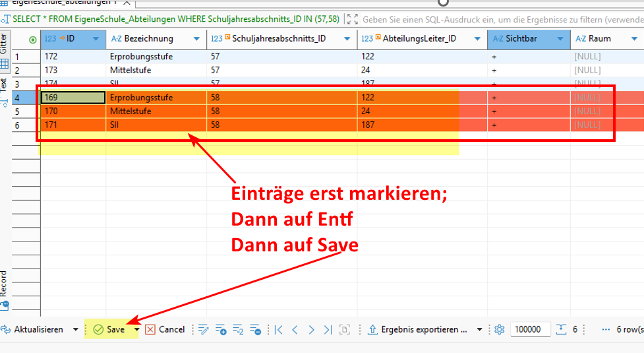This screenshot has width=644, height=353.
Task: Click the Save button in bottom toolbar
Action: point(109,329)
